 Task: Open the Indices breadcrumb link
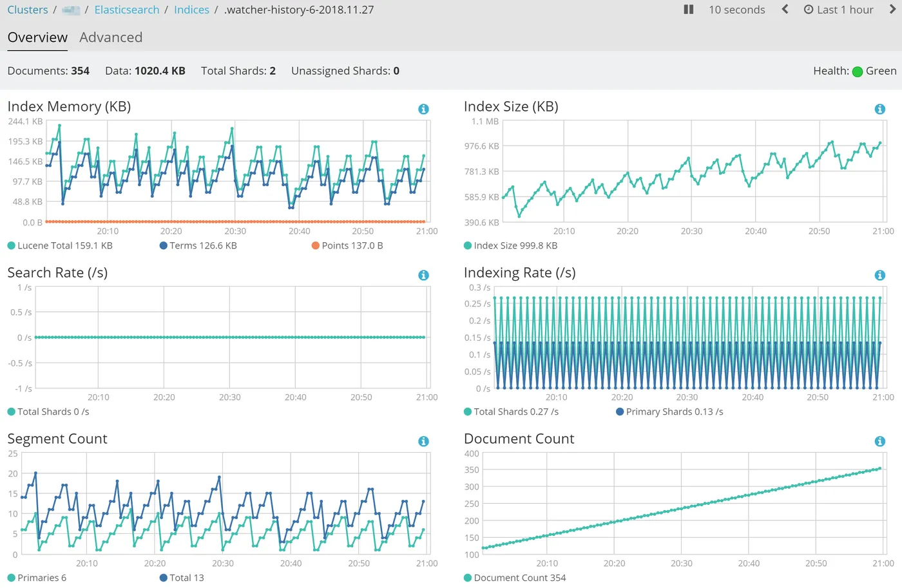[191, 10]
